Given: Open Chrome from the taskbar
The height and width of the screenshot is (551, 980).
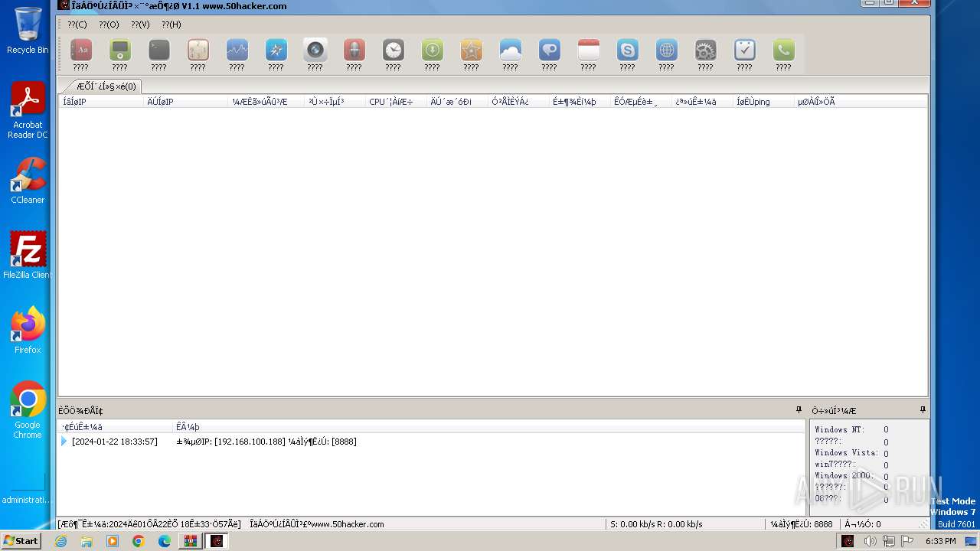Looking at the screenshot, I should tap(139, 541).
